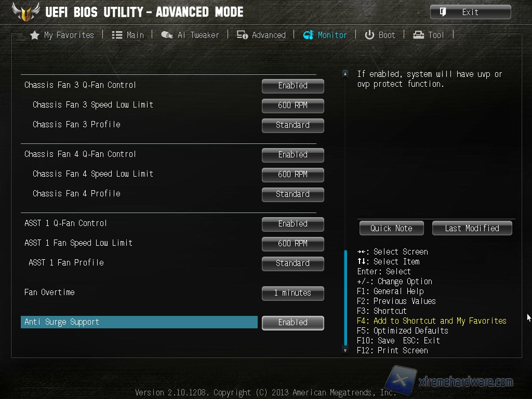Open Fan Overtime 1 minutes dropdown
This screenshot has width=532, height=399.
pyautogui.click(x=293, y=293)
